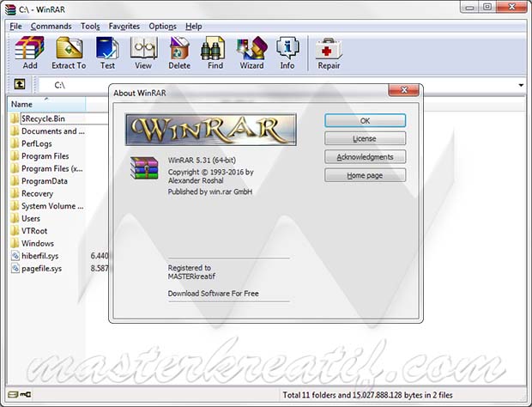This screenshot has width=532, height=407.
Task: Minimize the WinRAR main window
Action: point(469,7)
